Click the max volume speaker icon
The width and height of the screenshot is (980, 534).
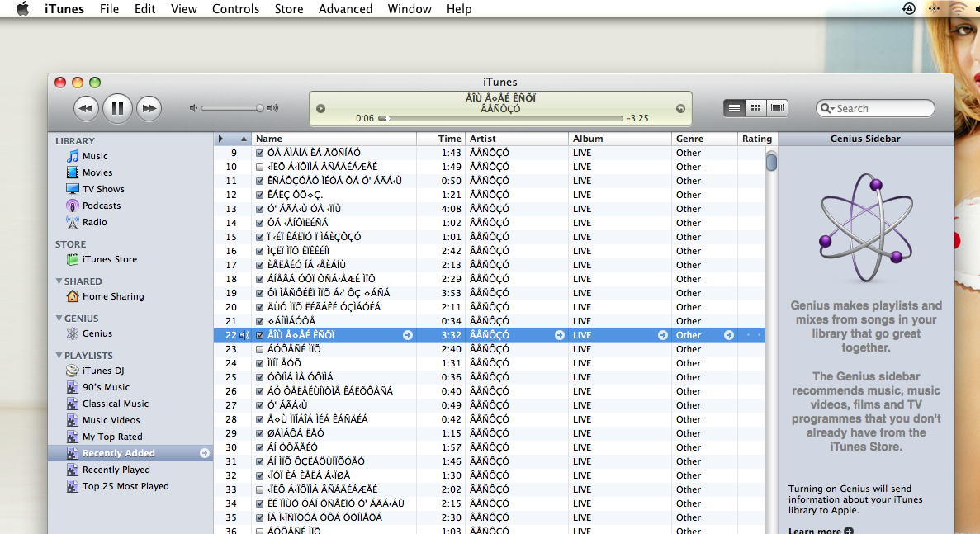272,108
